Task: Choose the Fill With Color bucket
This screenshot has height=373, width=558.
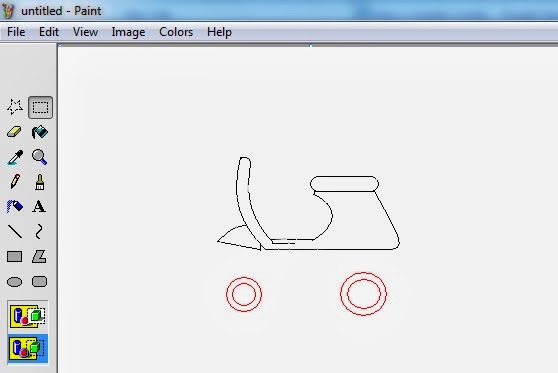Action: pyautogui.click(x=40, y=132)
